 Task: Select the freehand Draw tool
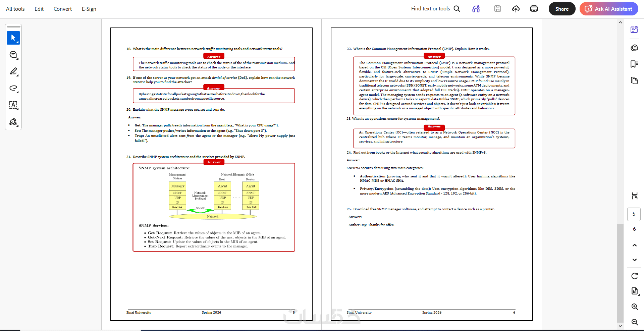pos(13,88)
